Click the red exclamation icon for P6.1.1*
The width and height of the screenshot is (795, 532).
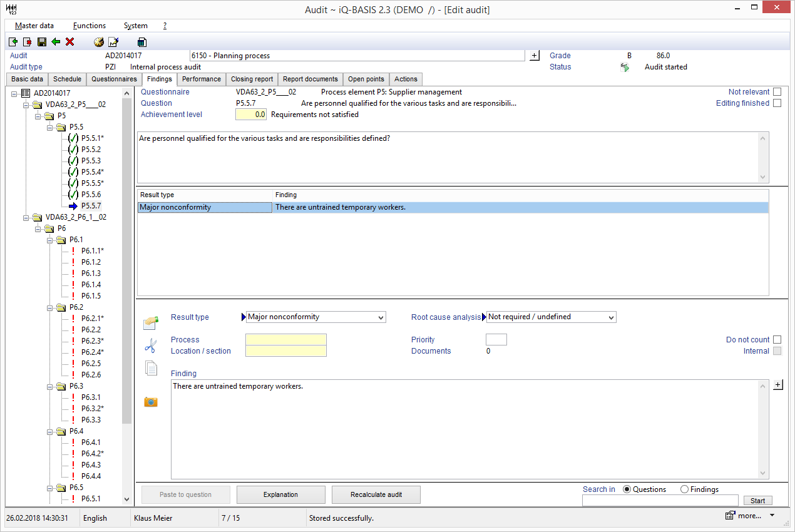click(x=73, y=251)
